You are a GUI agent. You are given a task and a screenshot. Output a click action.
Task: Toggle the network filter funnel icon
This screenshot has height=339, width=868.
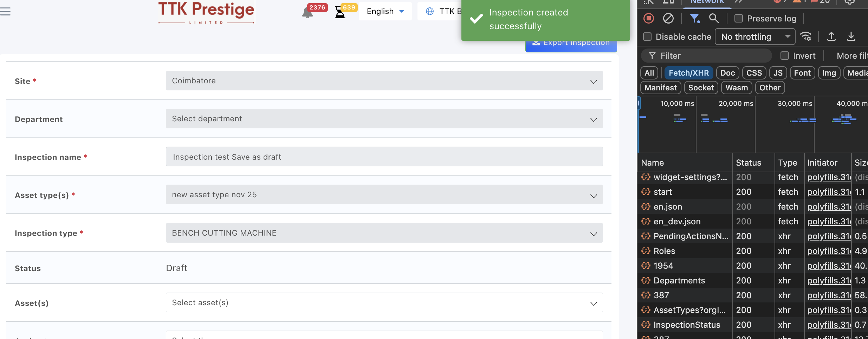coord(694,18)
